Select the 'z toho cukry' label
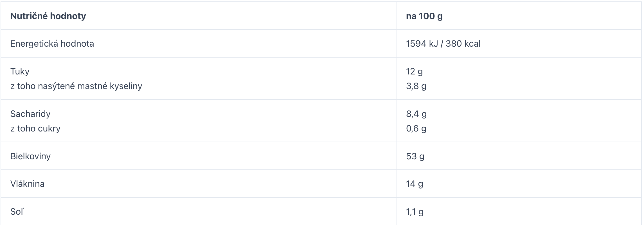 [35, 128]
